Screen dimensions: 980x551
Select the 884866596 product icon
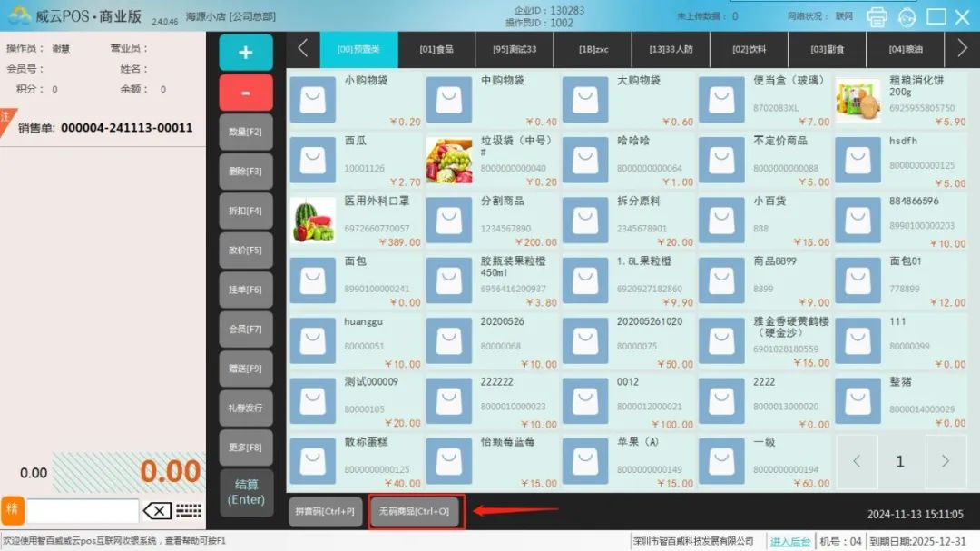point(857,221)
